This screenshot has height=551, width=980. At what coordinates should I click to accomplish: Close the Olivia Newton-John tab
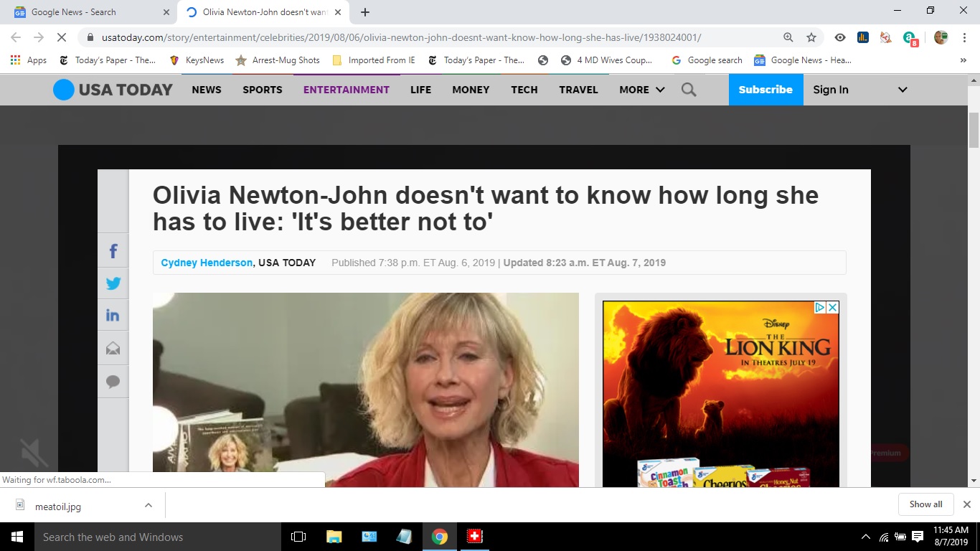click(x=338, y=12)
